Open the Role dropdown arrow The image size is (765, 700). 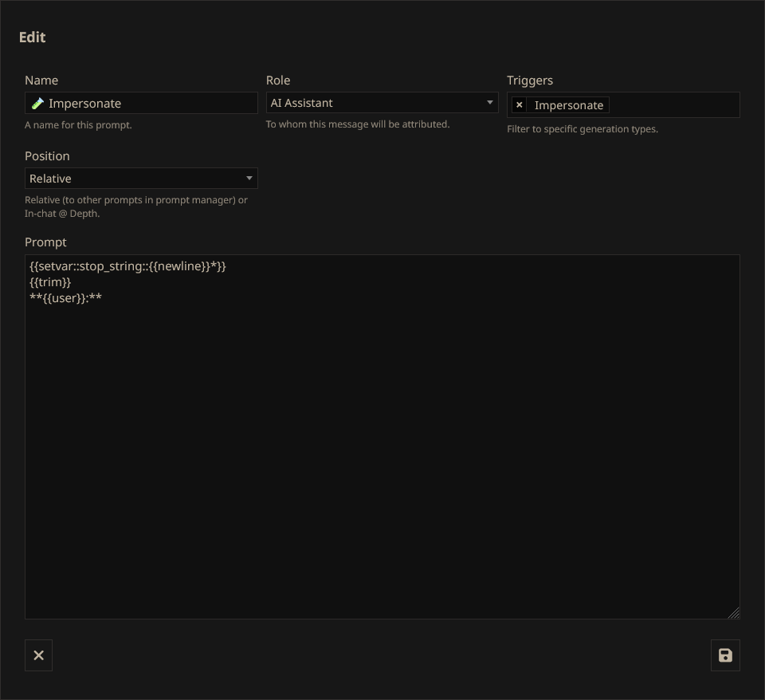489,103
